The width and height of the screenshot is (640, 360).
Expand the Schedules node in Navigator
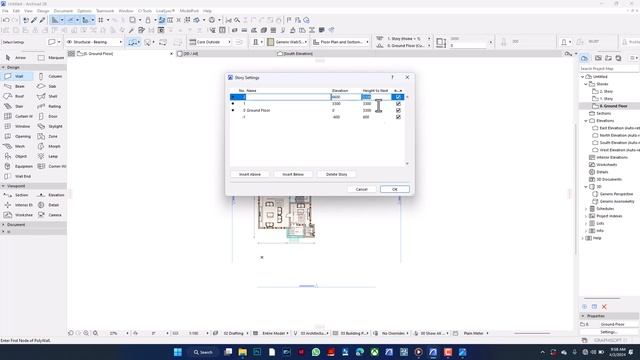(586, 209)
